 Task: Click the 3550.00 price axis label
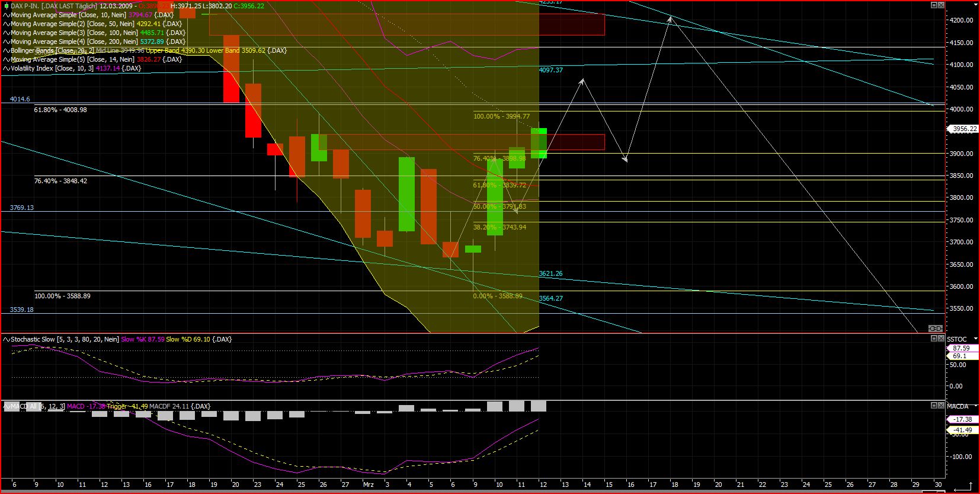pos(961,309)
